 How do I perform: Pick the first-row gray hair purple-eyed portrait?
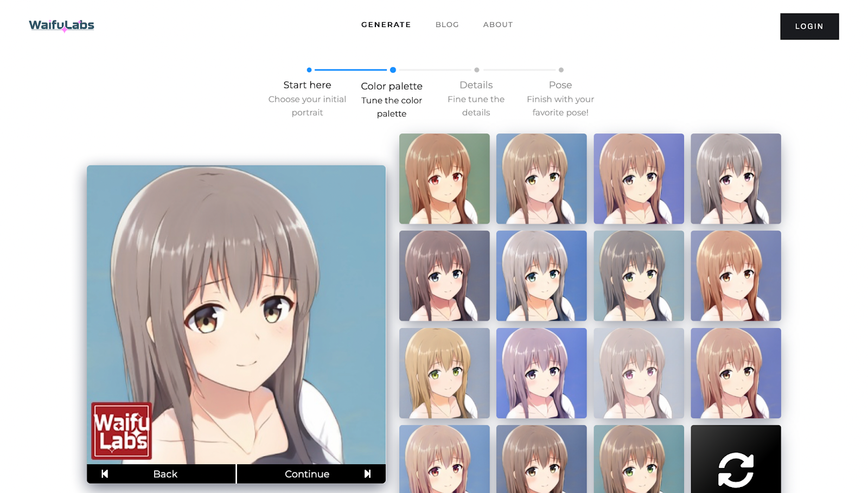(x=736, y=178)
